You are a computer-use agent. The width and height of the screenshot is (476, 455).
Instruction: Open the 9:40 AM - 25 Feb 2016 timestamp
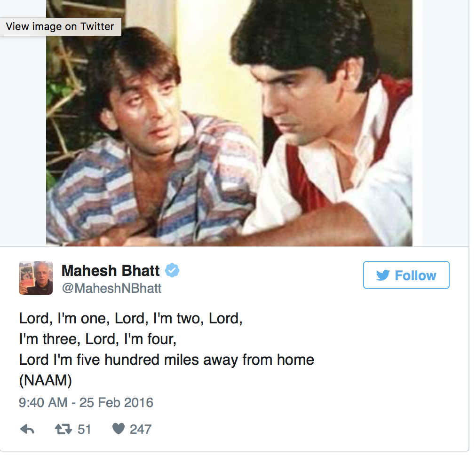[86, 403]
